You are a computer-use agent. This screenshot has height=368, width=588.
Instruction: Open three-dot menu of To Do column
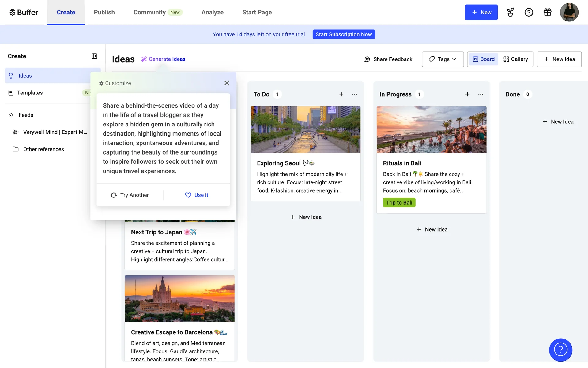[x=354, y=94]
